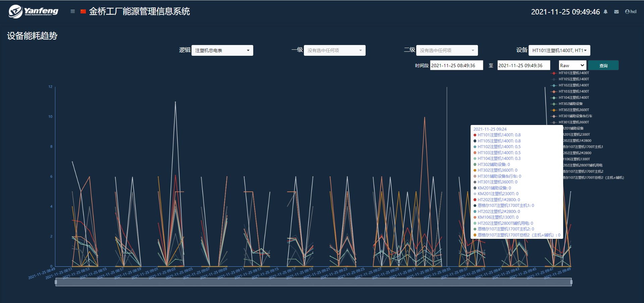The width and height of the screenshot is (644, 303).
Task: Click the 查询 query button
Action: 603,66
